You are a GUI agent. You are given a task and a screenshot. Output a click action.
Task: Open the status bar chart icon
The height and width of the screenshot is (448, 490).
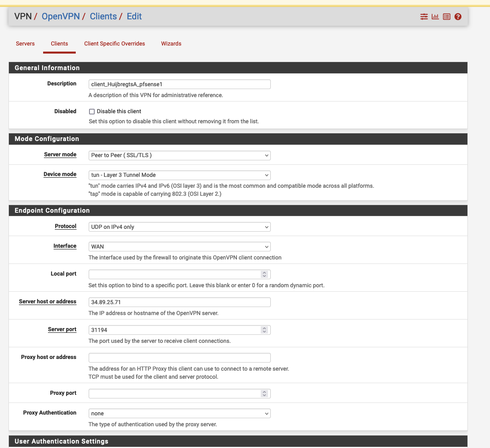pos(435,17)
